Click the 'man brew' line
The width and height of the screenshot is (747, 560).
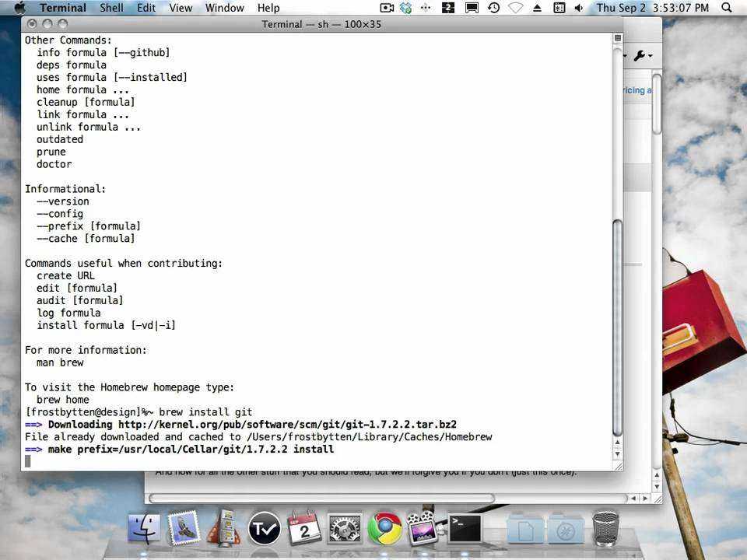click(60, 362)
